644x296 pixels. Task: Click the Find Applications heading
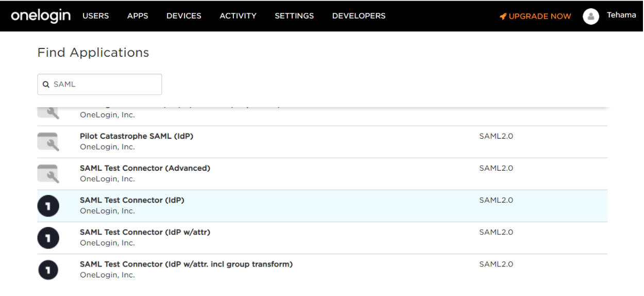93,53
